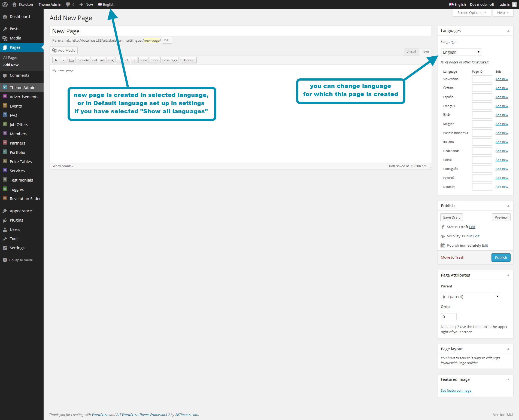Image resolution: width=519 pixels, height=420 pixels.
Task: Click the Save Draft button
Action: point(451,217)
